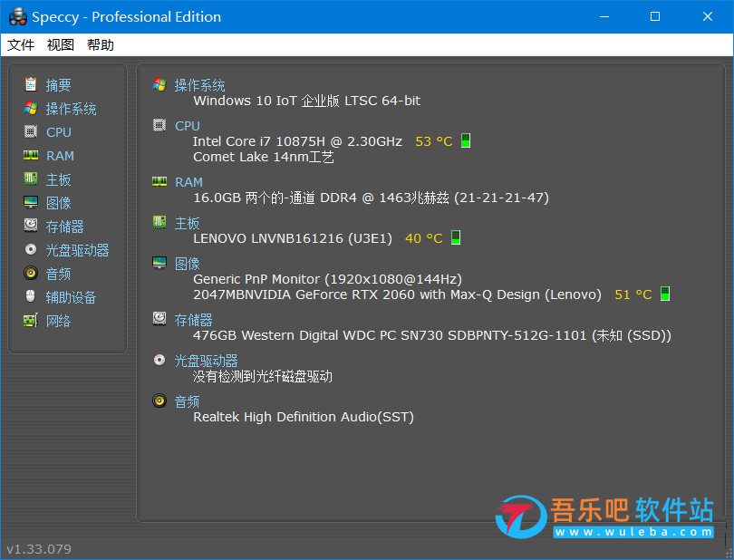734x560 pixels.
Task: Click the monitor icon beside sidebar 图像
Action: pos(31,202)
